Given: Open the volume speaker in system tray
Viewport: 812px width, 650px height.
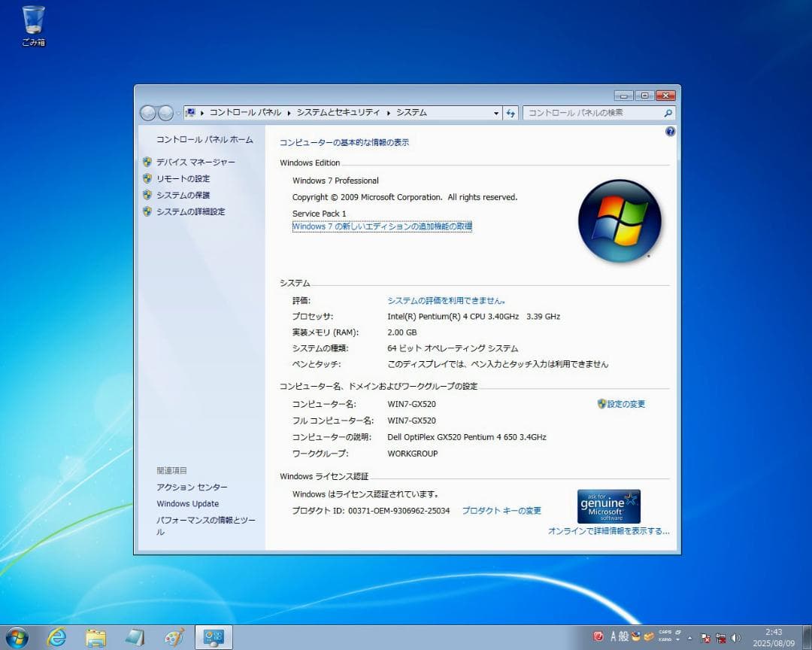Looking at the screenshot, I should pos(735,637).
